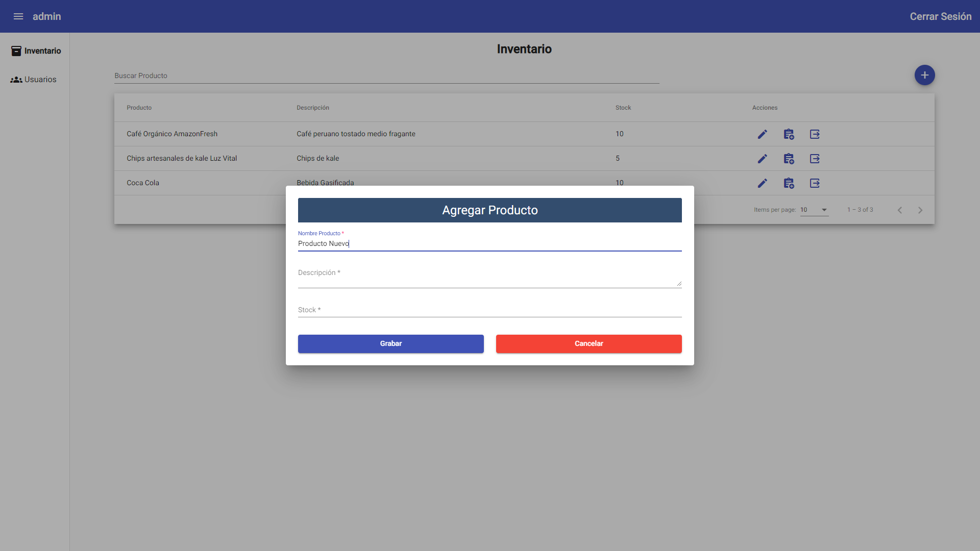This screenshot has width=980, height=551.
Task: Click the previous page chevron
Action: (899, 210)
